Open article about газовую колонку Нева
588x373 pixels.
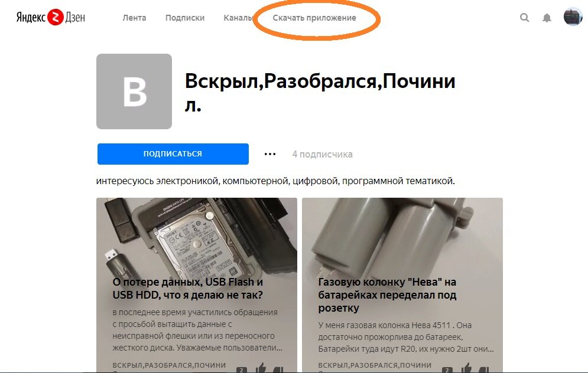click(x=388, y=295)
